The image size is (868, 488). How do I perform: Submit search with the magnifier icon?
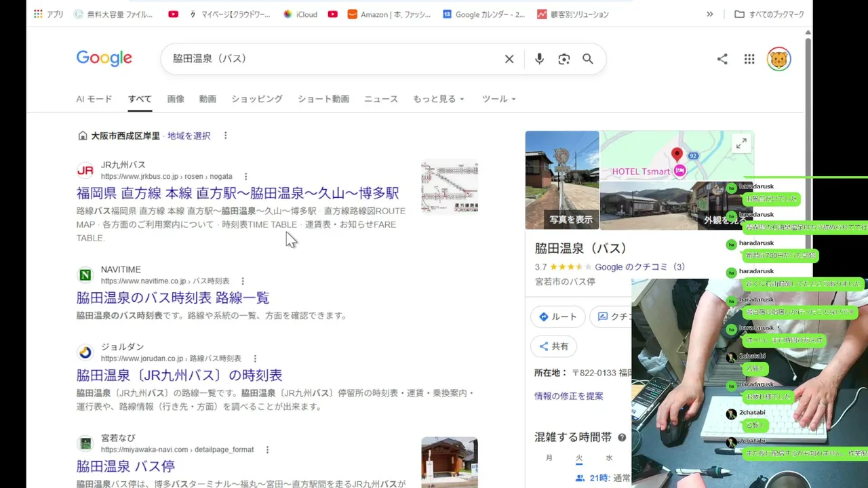588,59
